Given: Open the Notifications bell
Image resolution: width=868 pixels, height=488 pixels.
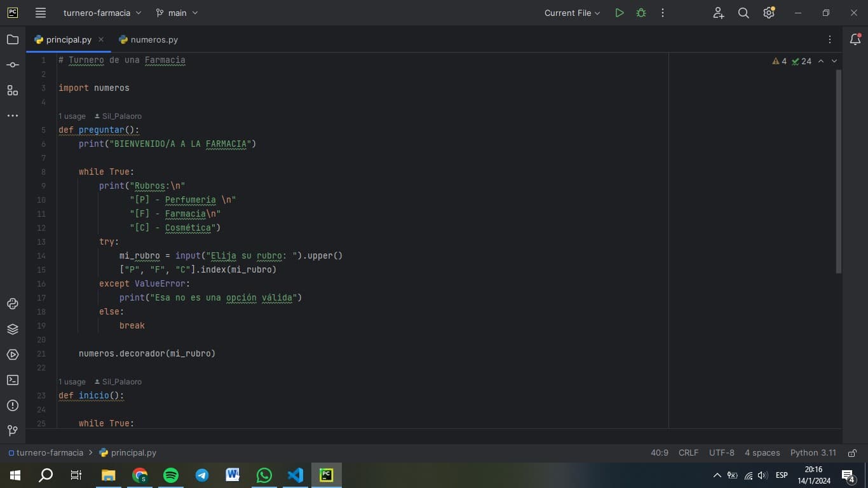Looking at the screenshot, I should (855, 39).
